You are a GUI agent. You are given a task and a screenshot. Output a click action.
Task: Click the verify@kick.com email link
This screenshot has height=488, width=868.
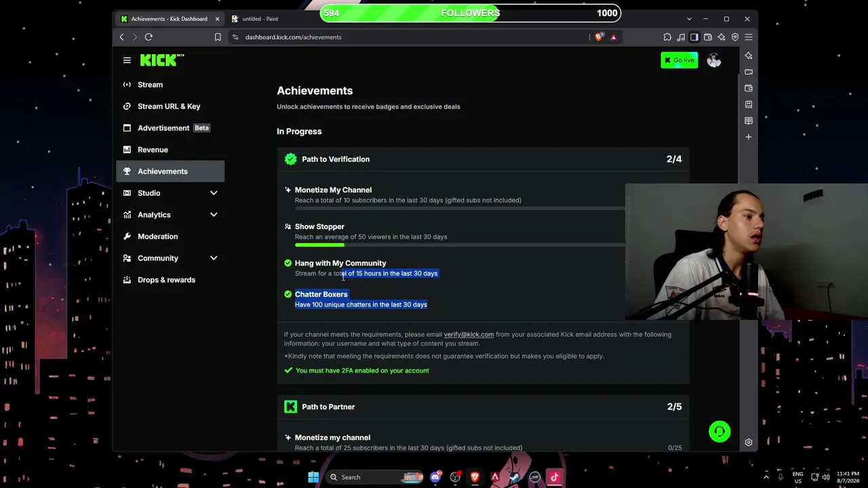(469, 334)
